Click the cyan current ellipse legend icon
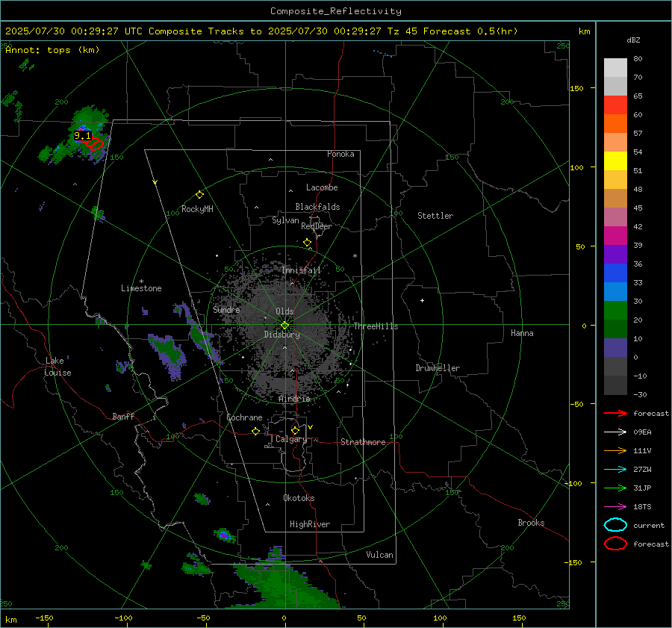 pos(615,525)
